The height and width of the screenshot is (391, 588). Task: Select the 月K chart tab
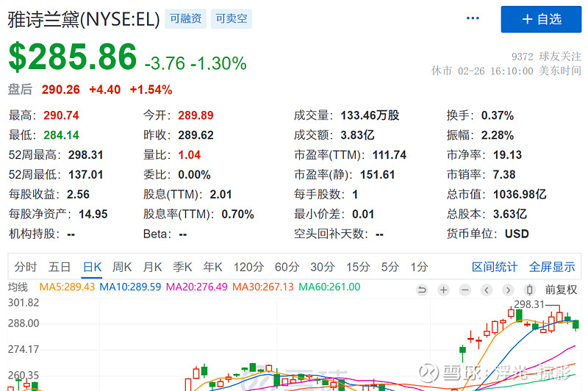click(x=153, y=267)
